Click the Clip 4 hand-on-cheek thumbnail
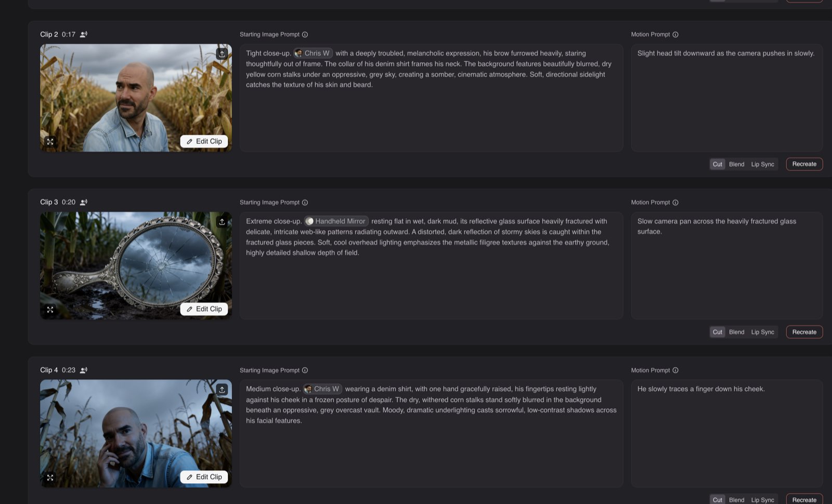The width and height of the screenshot is (832, 504). (136, 433)
